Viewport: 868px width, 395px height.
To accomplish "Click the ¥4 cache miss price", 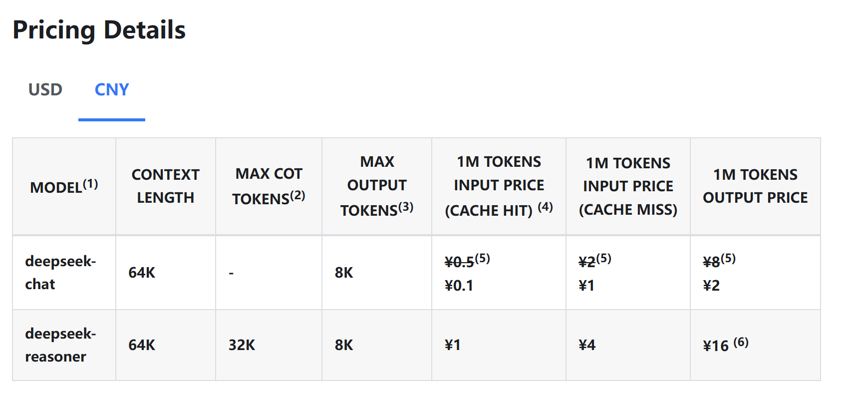I will (587, 345).
